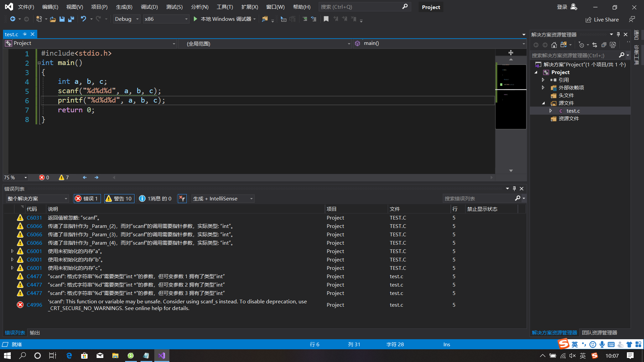Open the C4996 error code link
Screen dimensions: 644x362
point(35,305)
